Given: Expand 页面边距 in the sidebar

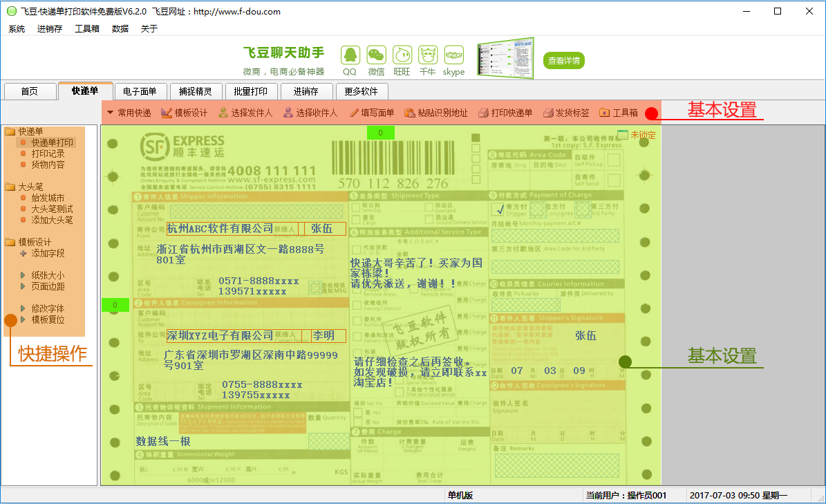Looking at the screenshot, I should click(x=23, y=286).
